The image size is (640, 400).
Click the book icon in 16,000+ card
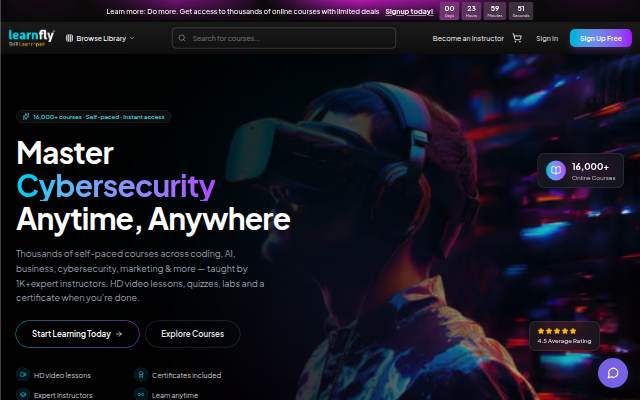(x=556, y=171)
